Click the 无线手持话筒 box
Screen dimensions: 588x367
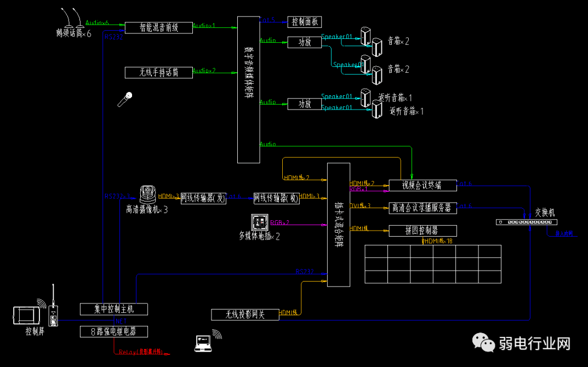click(158, 72)
